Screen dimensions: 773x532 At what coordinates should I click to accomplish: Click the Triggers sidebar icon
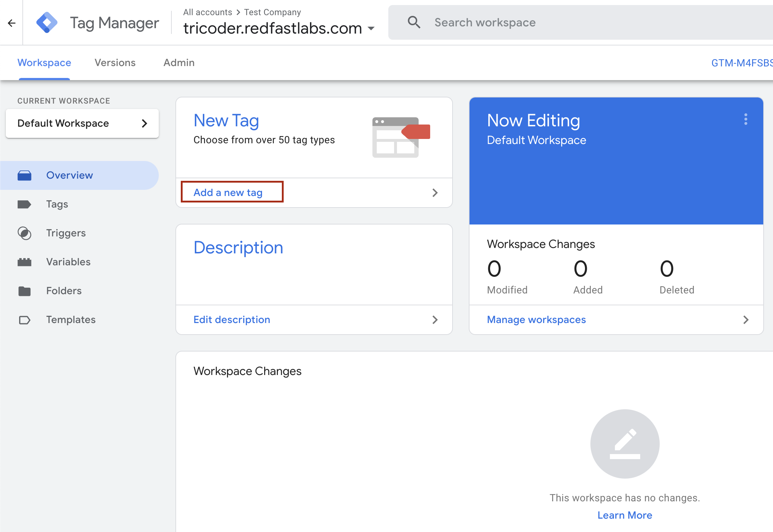coord(25,233)
